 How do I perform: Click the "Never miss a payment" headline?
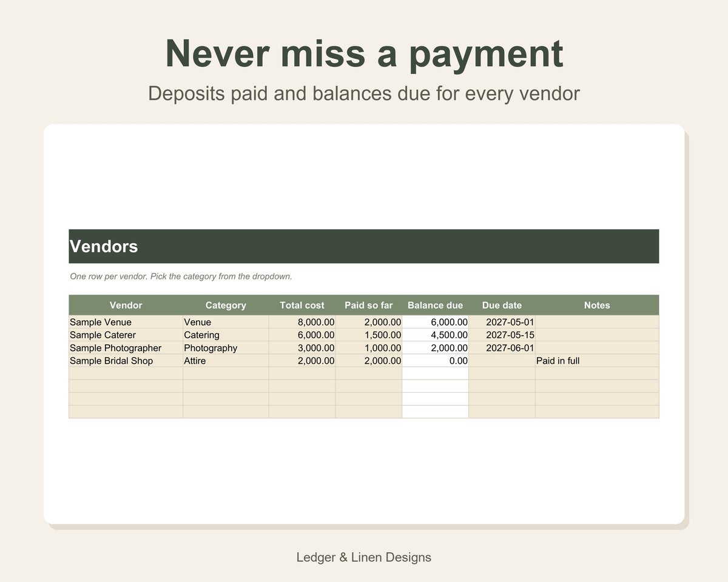pyautogui.click(x=364, y=53)
